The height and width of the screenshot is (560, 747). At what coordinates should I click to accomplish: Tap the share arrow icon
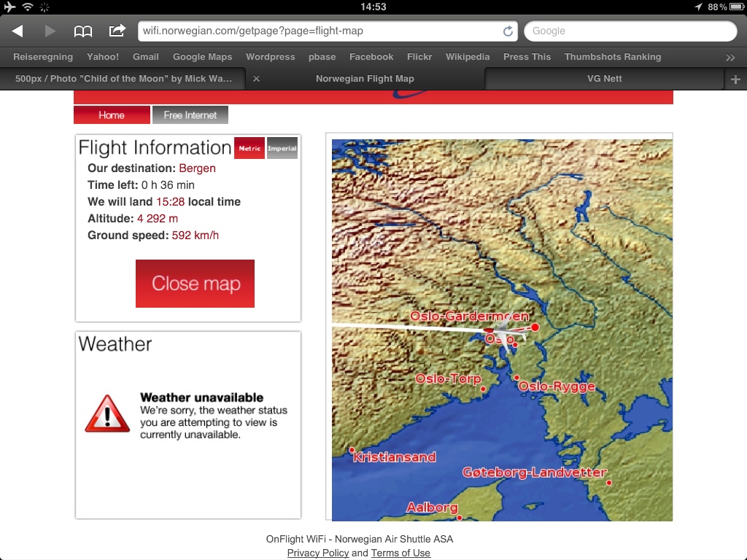[117, 31]
